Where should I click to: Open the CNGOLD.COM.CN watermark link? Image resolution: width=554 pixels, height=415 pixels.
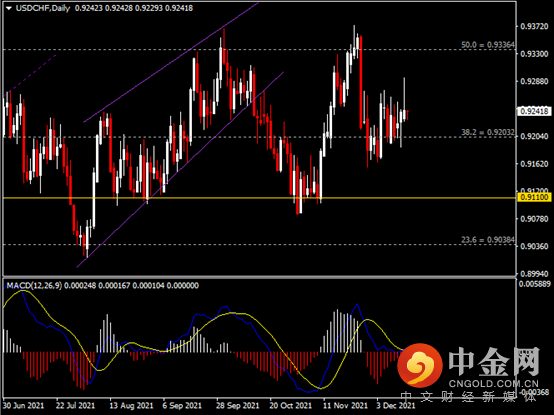point(494,384)
